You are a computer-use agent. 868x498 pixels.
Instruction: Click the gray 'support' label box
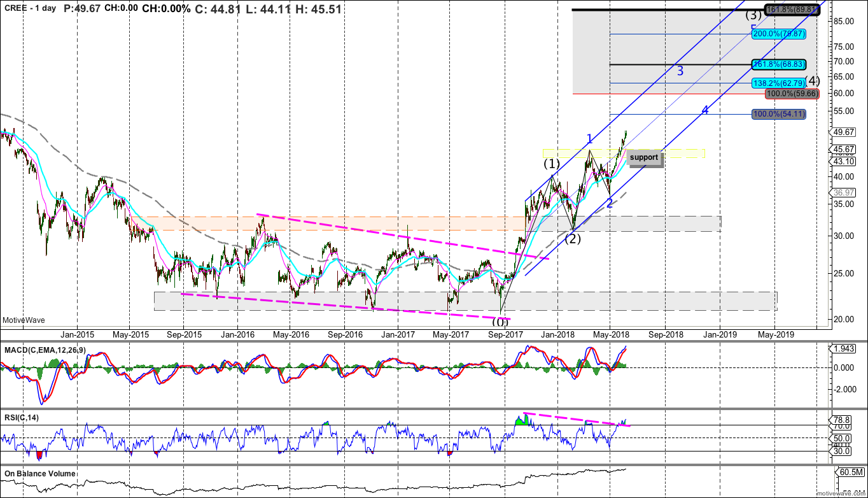[644, 157]
